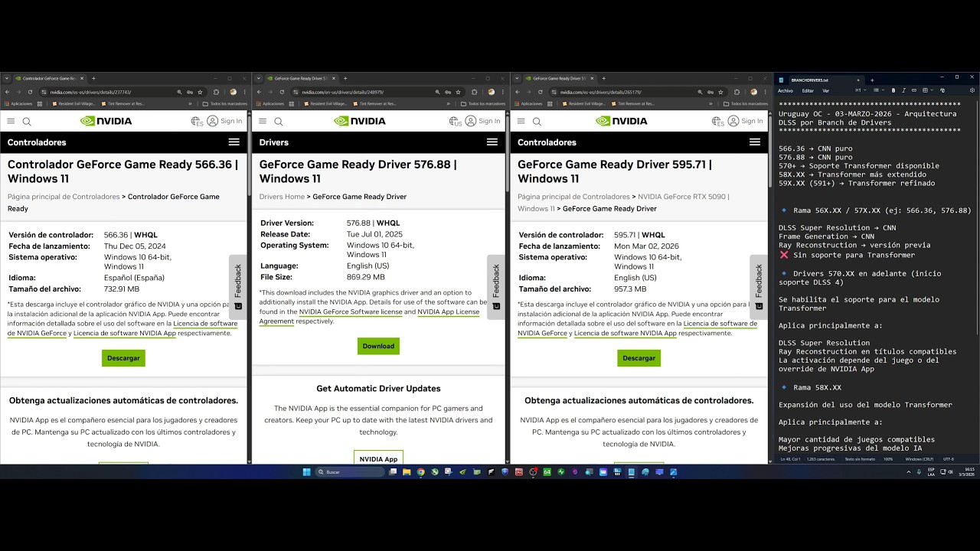Open ES language globe in 566.36 window

[197, 121]
